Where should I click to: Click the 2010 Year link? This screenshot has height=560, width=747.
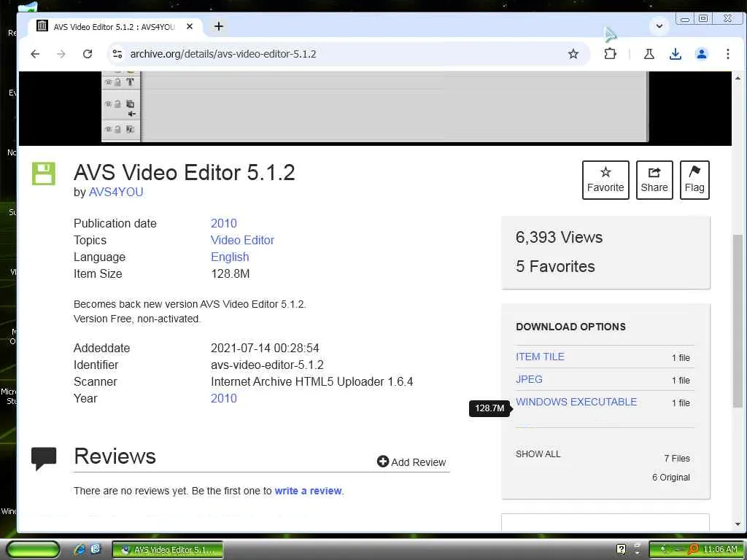coord(223,398)
